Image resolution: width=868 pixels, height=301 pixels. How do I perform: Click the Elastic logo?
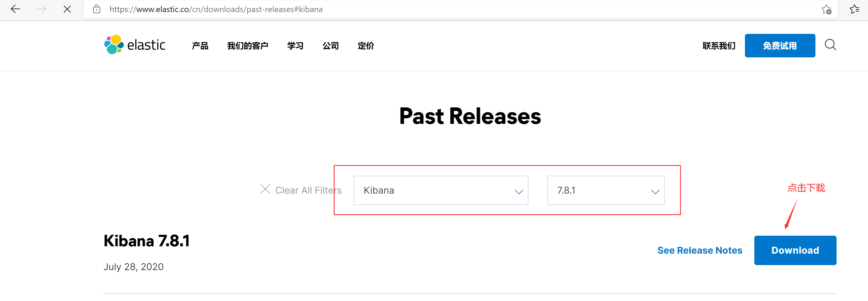(x=135, y=45)
